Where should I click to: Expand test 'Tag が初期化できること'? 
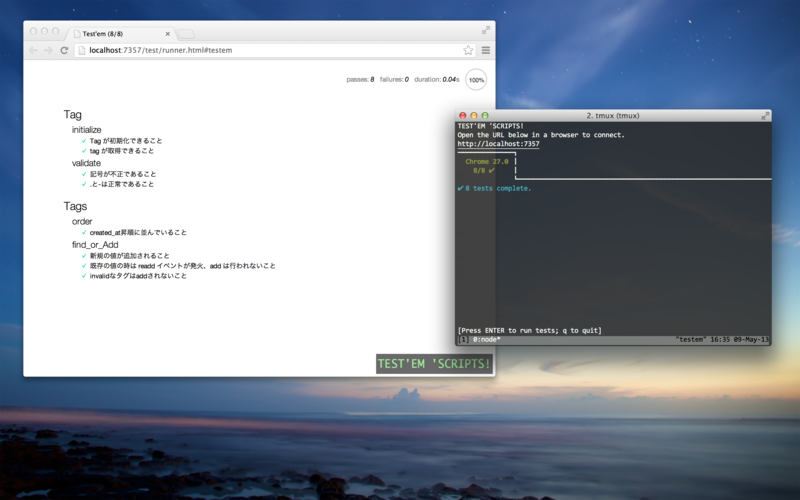tap(126, 141)
